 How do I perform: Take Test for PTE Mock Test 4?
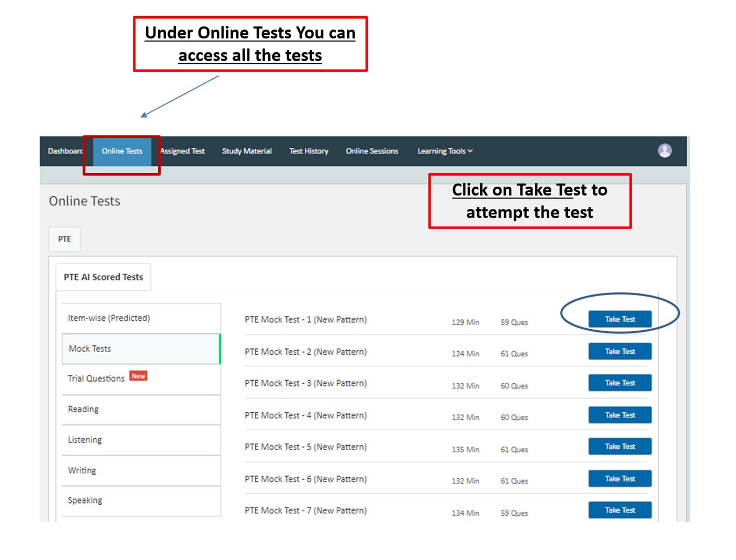620,415
